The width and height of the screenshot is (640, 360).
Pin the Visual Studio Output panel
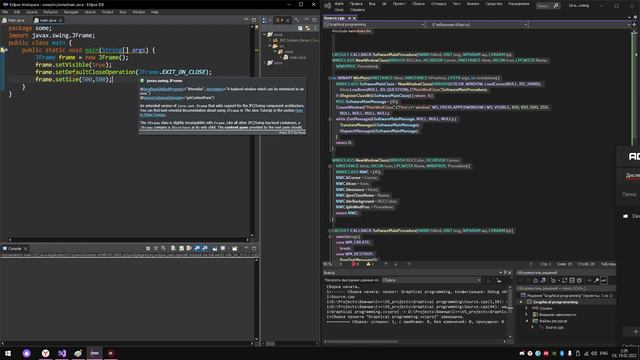[505, 272]
